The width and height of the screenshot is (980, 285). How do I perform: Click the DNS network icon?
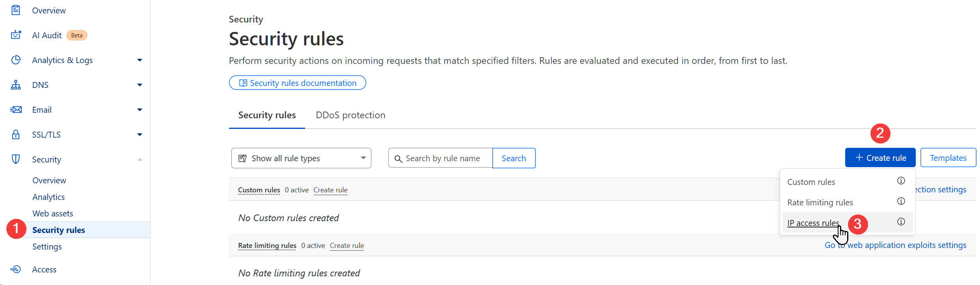point(16,85)
